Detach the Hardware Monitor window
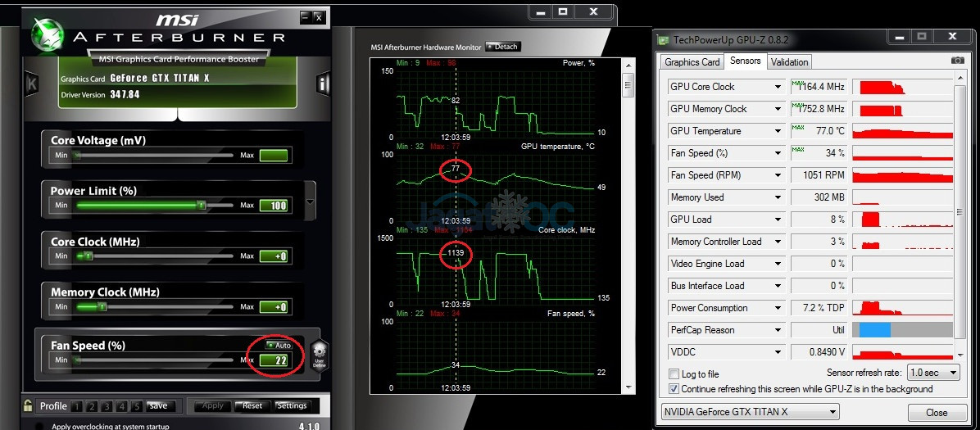Viewport: 980px width, 430px height. 502,47
